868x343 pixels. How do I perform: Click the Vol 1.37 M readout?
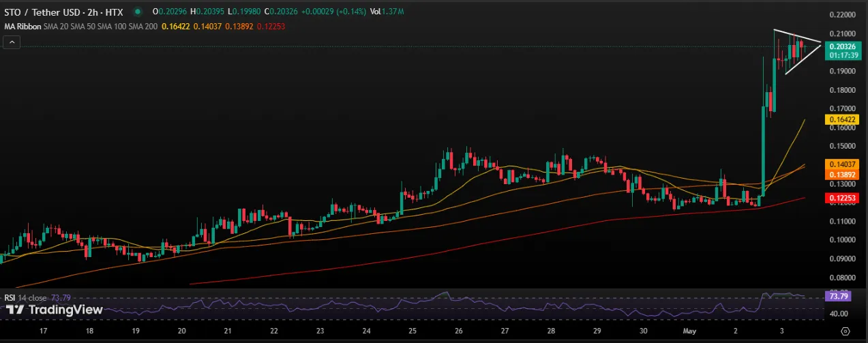(387, 12)
